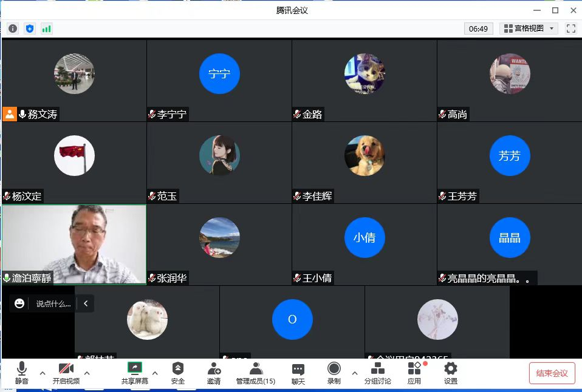This screenshot has width=582, height=392.
Task: Open the 聊天 chat panel
Action: 298,373
